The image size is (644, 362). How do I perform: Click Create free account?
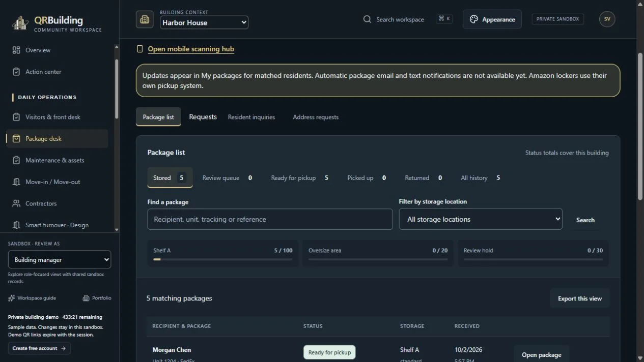39,348
